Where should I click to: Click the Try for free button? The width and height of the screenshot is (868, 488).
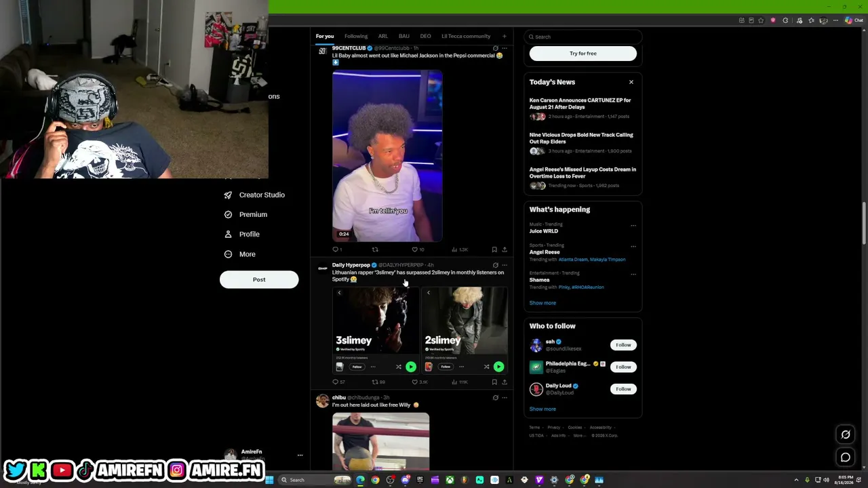(583, 54)
